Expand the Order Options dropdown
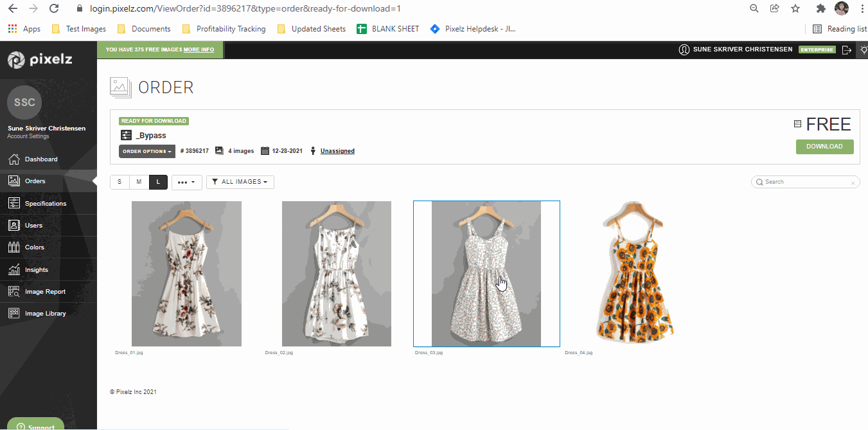 [x=147, y=151]
